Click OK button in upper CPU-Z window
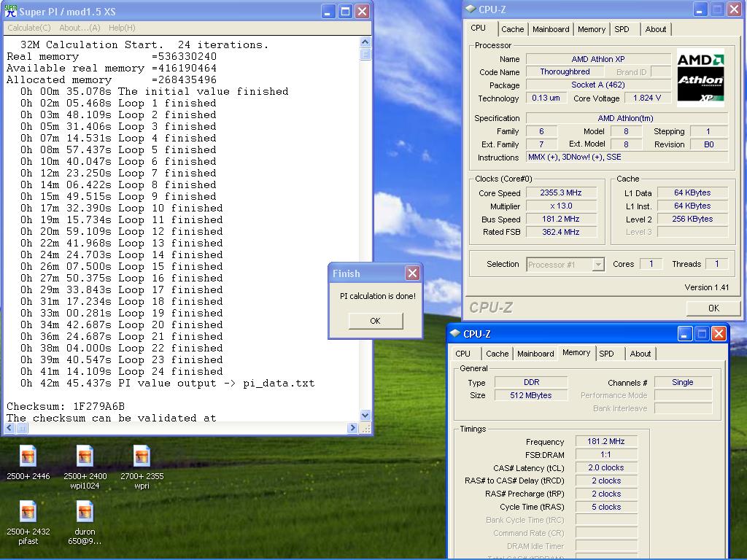 coord(713,308)
